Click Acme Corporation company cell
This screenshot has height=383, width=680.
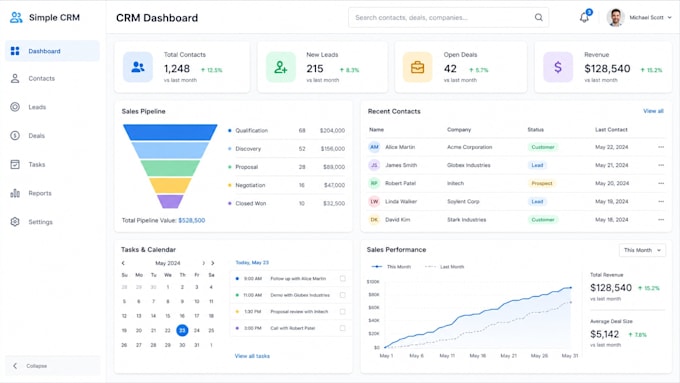click(470, 147)
